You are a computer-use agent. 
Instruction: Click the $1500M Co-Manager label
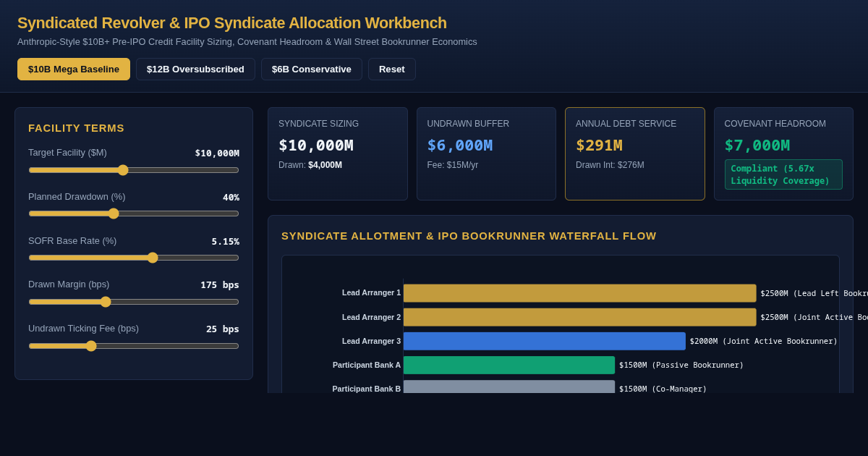point(663,389)
